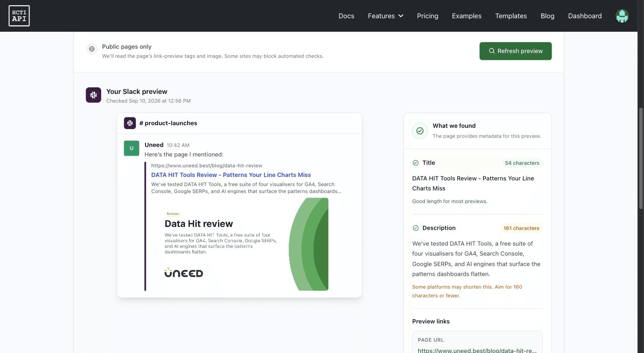Visit the Blog

pyautogui.click(x=547, y=16)
